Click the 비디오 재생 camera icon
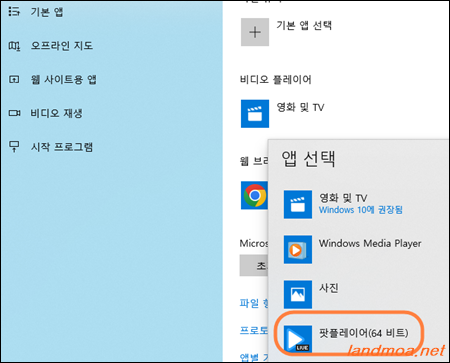 coord(14,113)
